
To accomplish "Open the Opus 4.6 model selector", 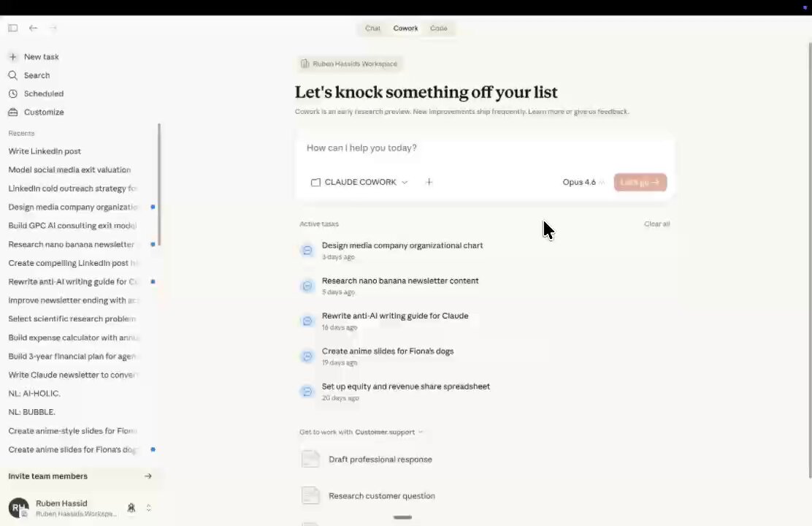I will pos(583,182).
